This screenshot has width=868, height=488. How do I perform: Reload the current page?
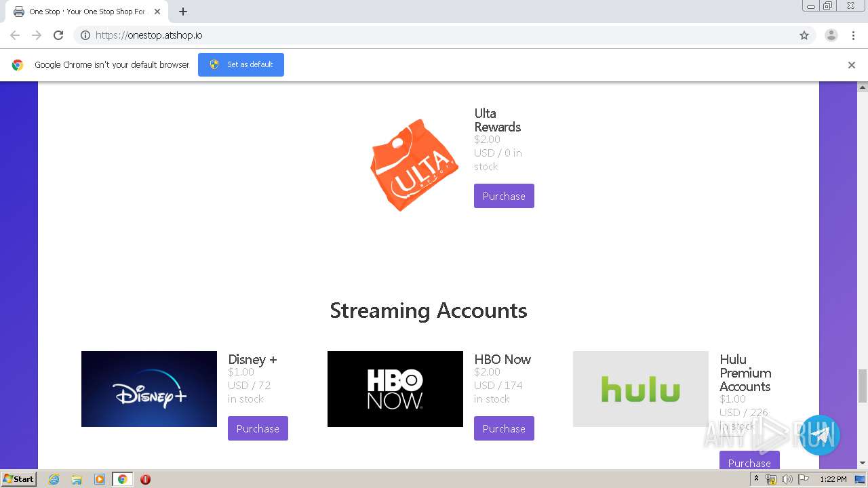[x=58, y=35]
